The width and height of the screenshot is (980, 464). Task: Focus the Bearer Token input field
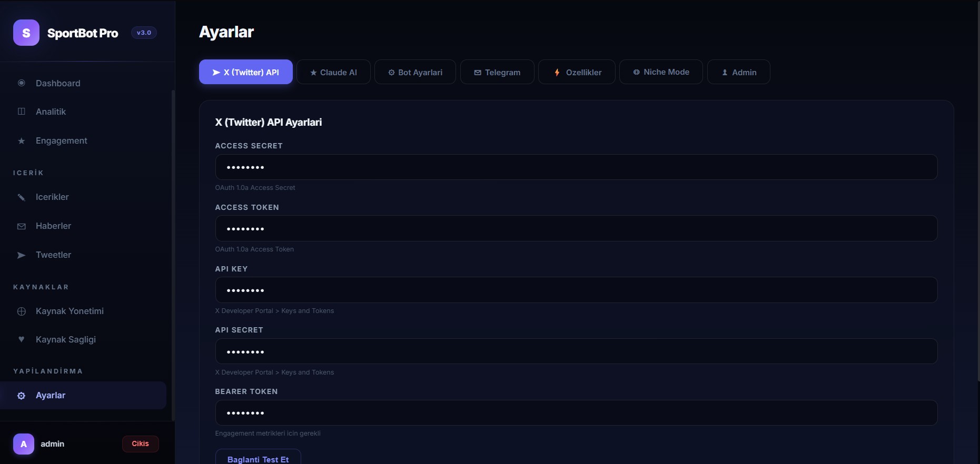(x=576, y=413)
